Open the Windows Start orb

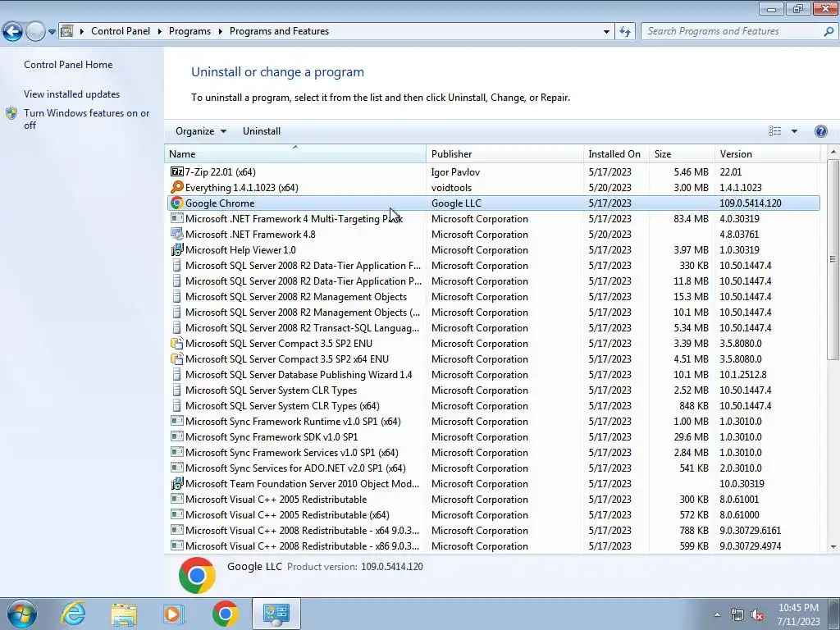(22, 614)
